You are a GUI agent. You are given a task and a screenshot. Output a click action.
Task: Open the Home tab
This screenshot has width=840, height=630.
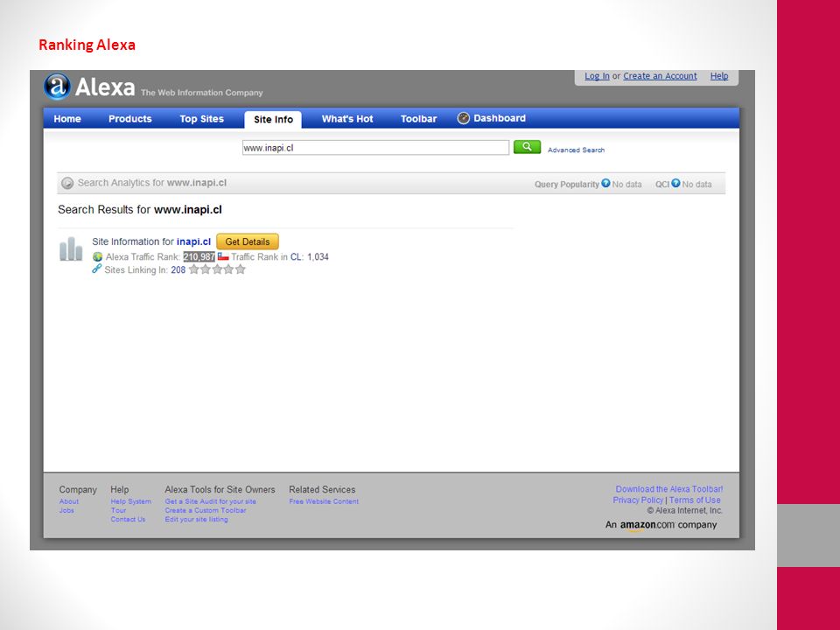coord(67,119)
